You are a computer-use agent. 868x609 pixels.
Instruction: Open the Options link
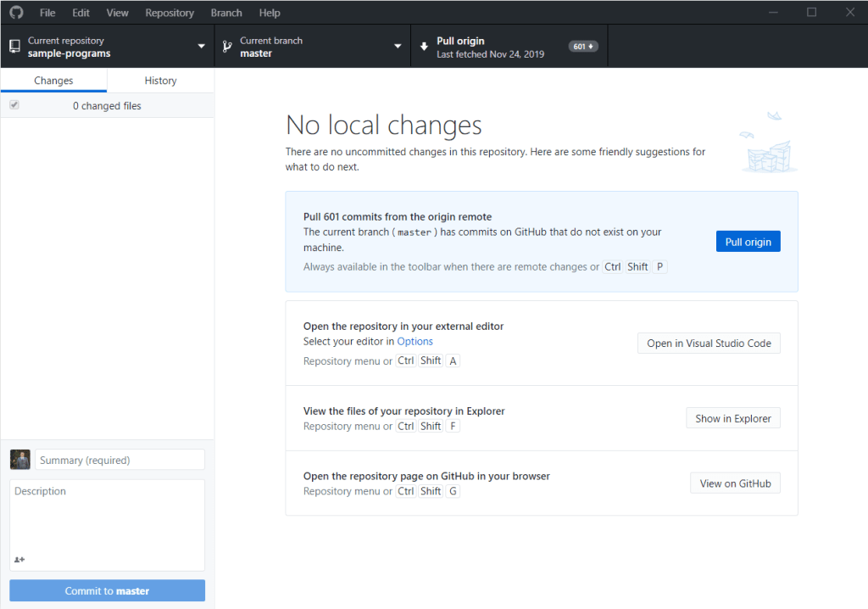point(415,341)
